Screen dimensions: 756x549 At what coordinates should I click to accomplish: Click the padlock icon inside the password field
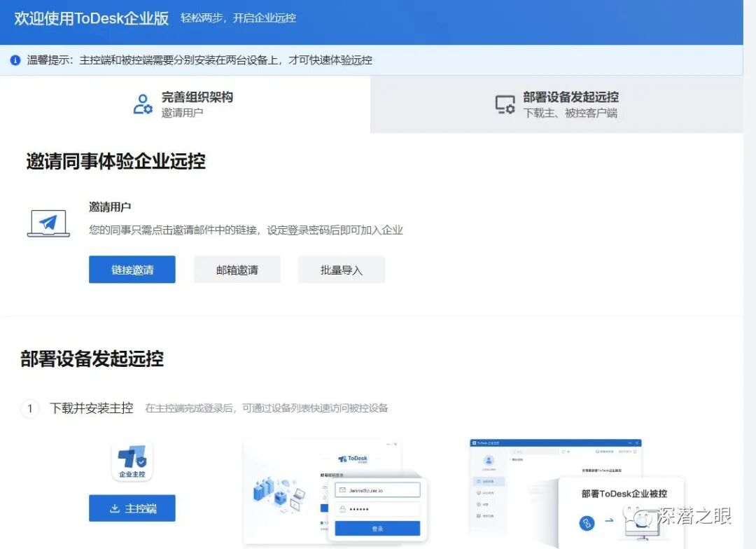[342, 509]
